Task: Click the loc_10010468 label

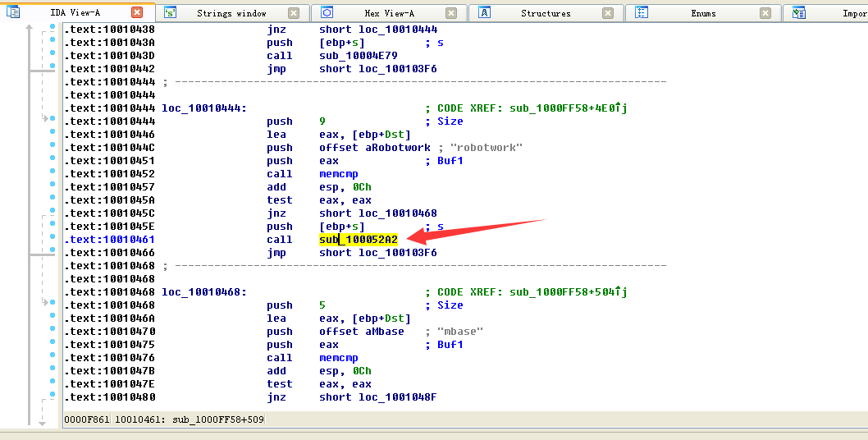Action: coord(204,292)
